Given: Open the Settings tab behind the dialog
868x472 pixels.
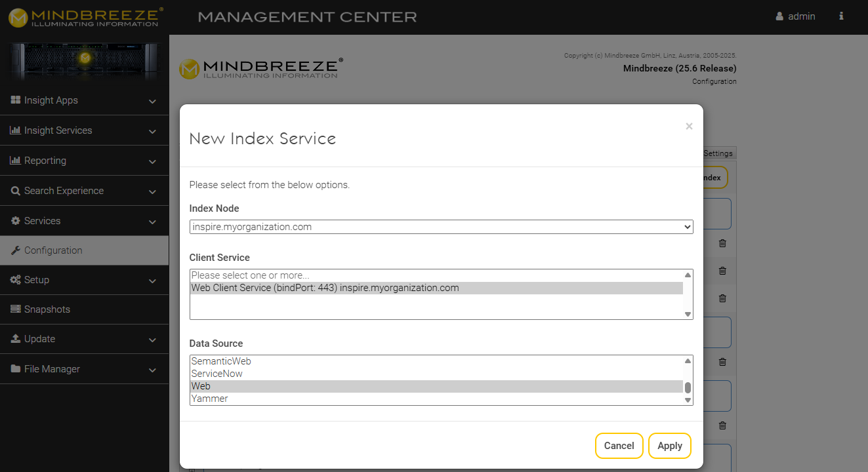Looking at the screenshot, I should (718, 153).
